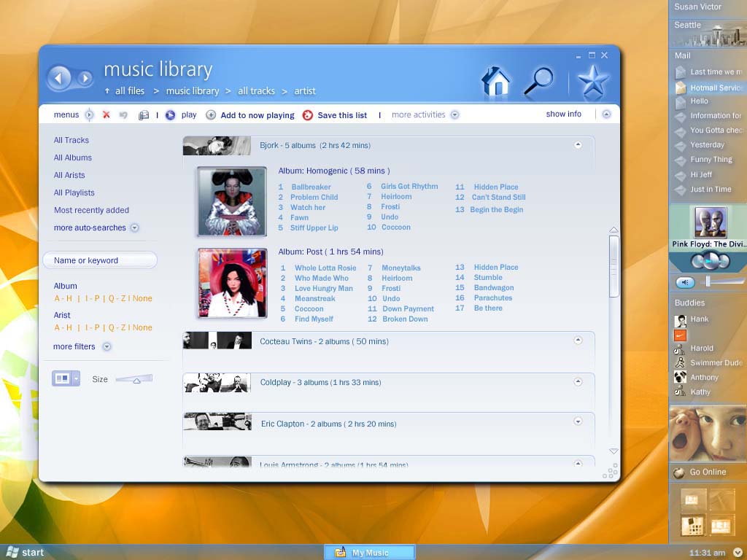Click the vertical scrollbar thumb
This screenshot has height=560, width=747.
tap(614, 265)
